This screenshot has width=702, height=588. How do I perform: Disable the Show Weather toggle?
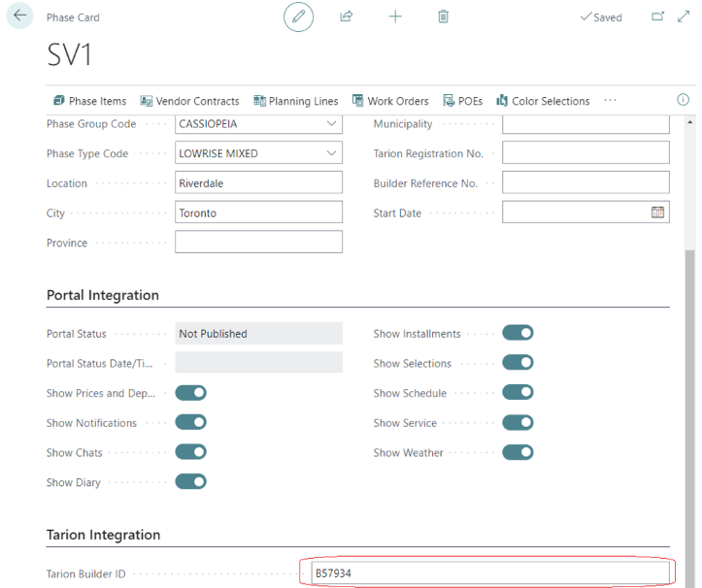tap(518, 453)
